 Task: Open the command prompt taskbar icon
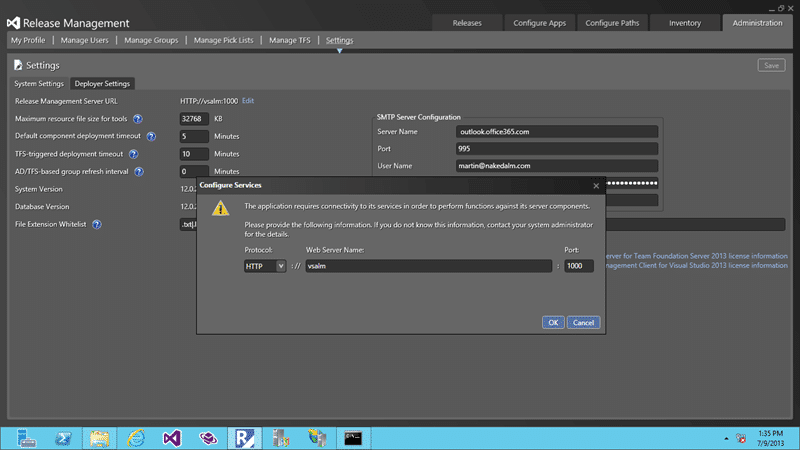pyautogui.click(x=353, y=438)
